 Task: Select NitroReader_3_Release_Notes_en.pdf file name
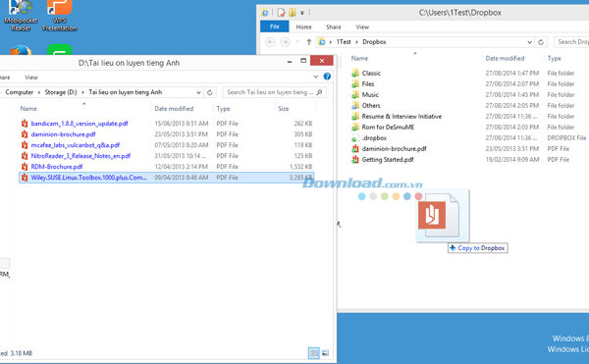click(x=80, y=156)
